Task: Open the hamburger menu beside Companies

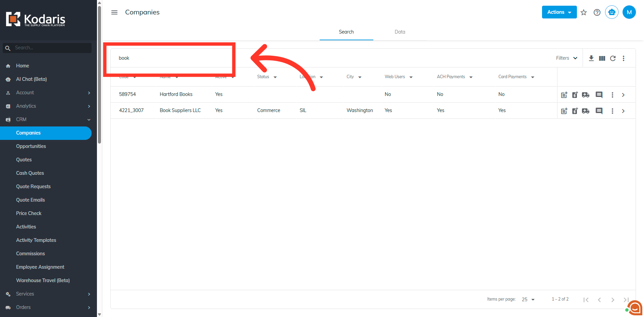Action: point(114,12)
